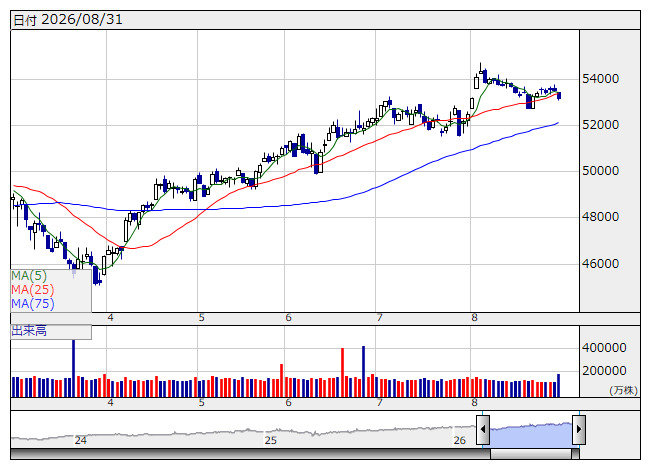Click the MA(5) legend label
Viewport: 653px width, 470px height.
click(29, 276)
